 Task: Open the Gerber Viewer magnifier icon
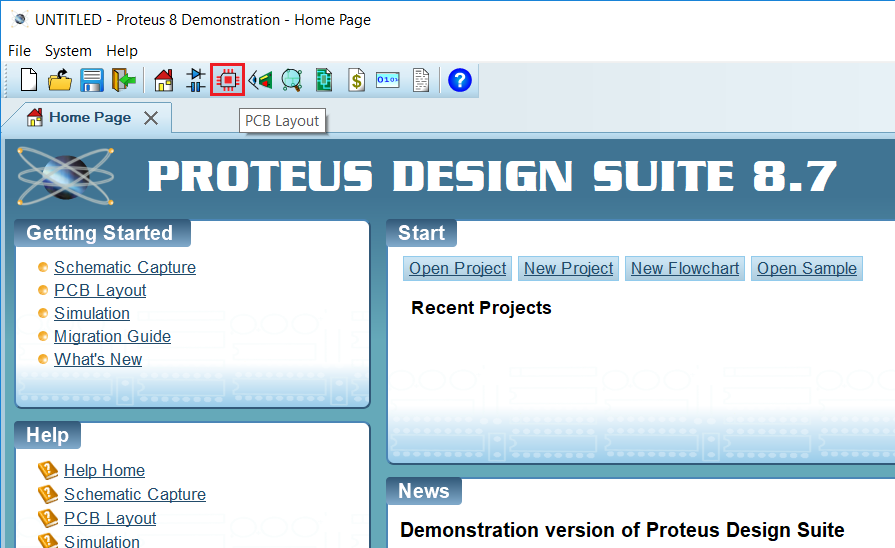point(291,80)
